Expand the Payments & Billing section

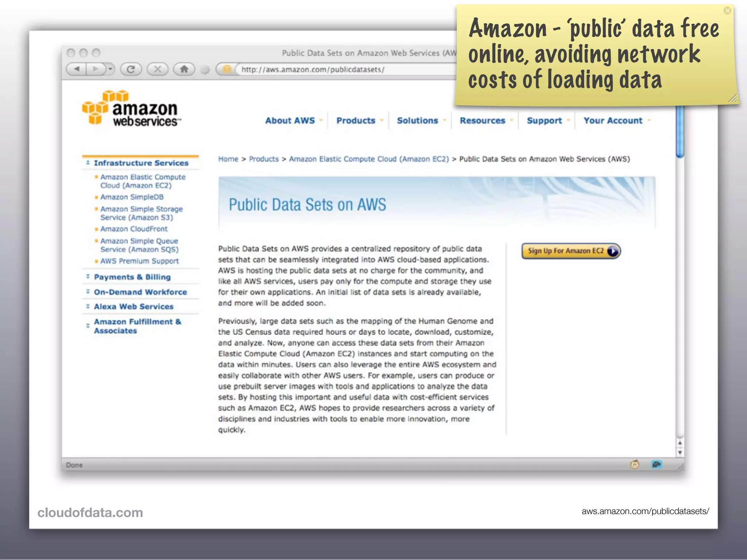click(132, 277)
